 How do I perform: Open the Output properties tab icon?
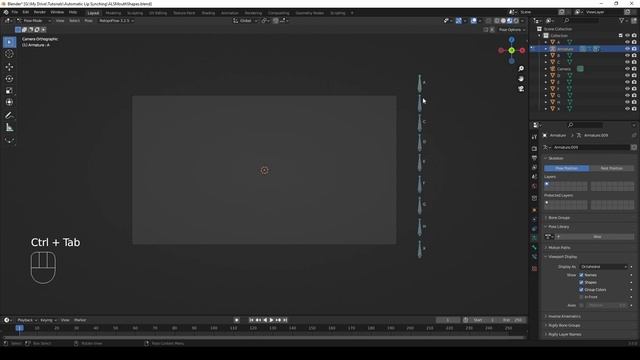tap(534, 158)
